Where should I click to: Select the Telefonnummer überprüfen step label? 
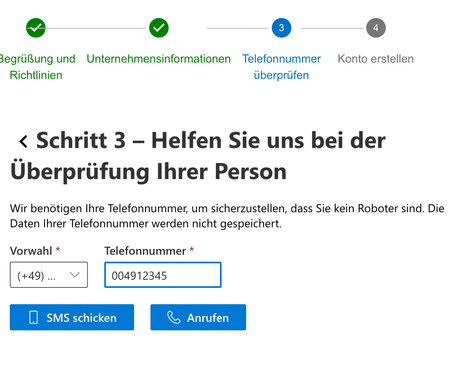pos(281,67)
